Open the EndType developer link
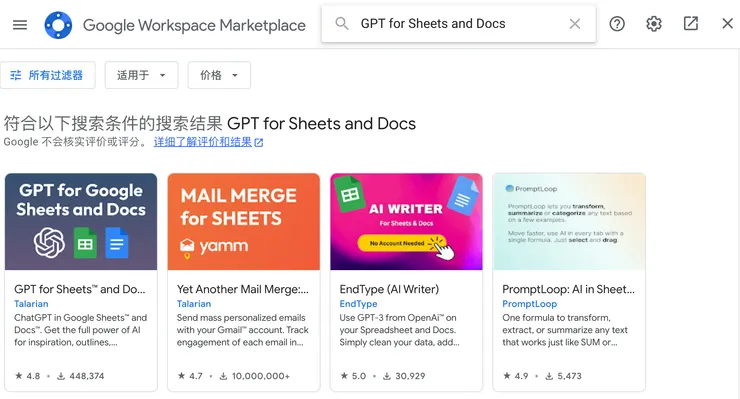 pos(358,304)
